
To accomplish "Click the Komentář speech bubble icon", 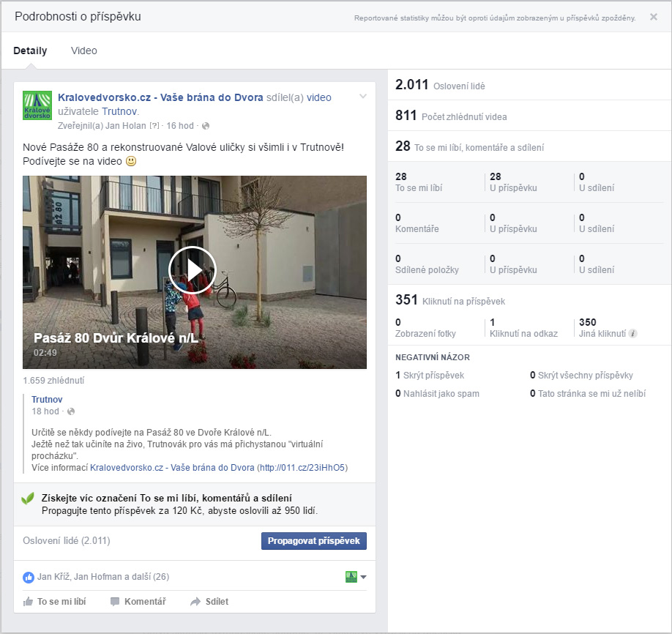I will click(115, 602).
